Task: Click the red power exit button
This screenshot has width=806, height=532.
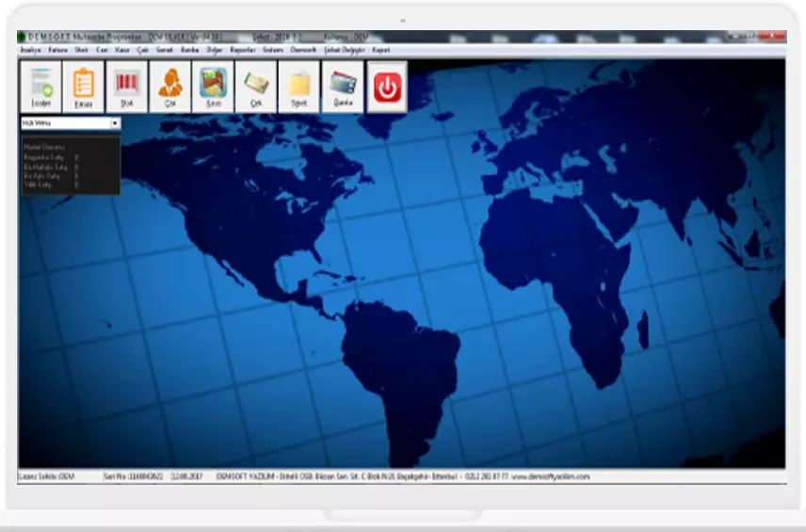Action: click(x=387, y=87)
